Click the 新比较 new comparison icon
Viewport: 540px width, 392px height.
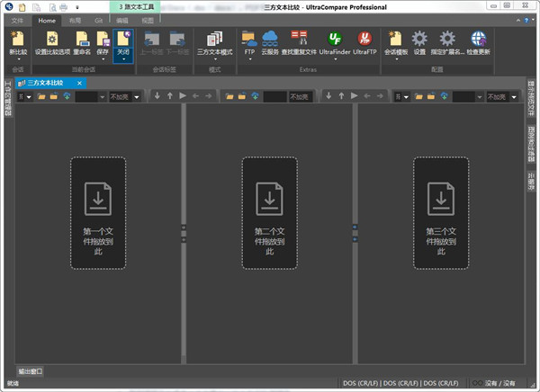(18, 38)
